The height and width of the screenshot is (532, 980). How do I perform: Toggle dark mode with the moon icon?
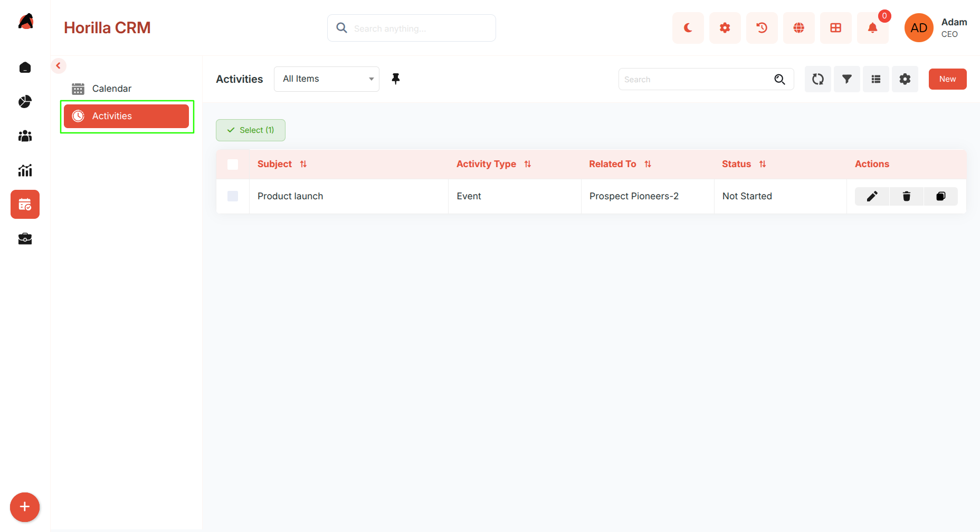[x=688, y=28]
